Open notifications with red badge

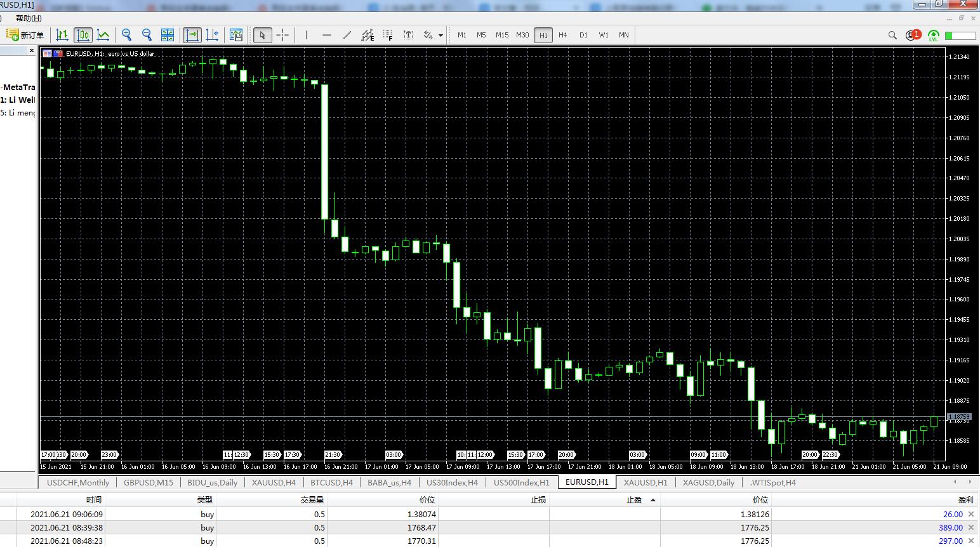click(x=913, y=36)
